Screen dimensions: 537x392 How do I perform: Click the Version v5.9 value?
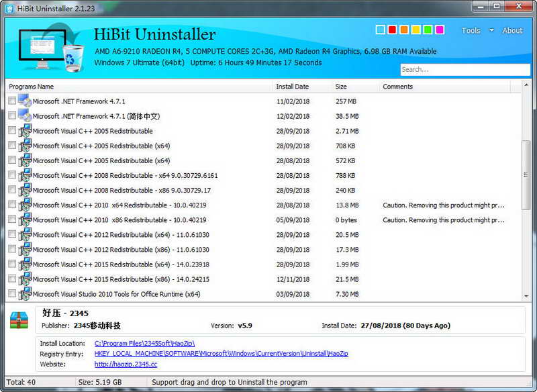(245, 326)
